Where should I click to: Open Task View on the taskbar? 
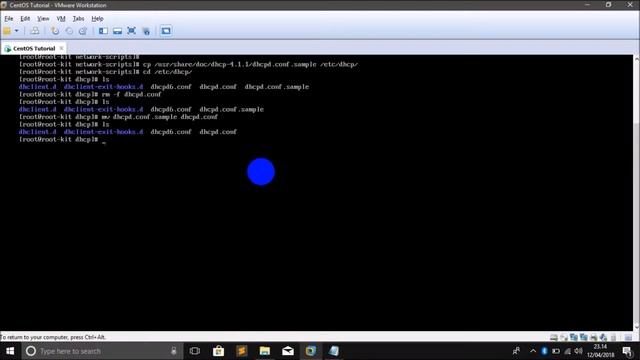(x=195, y=351)
